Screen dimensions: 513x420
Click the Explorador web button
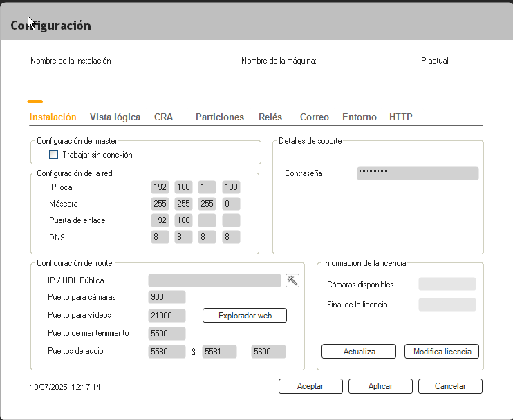click(245, 316)
